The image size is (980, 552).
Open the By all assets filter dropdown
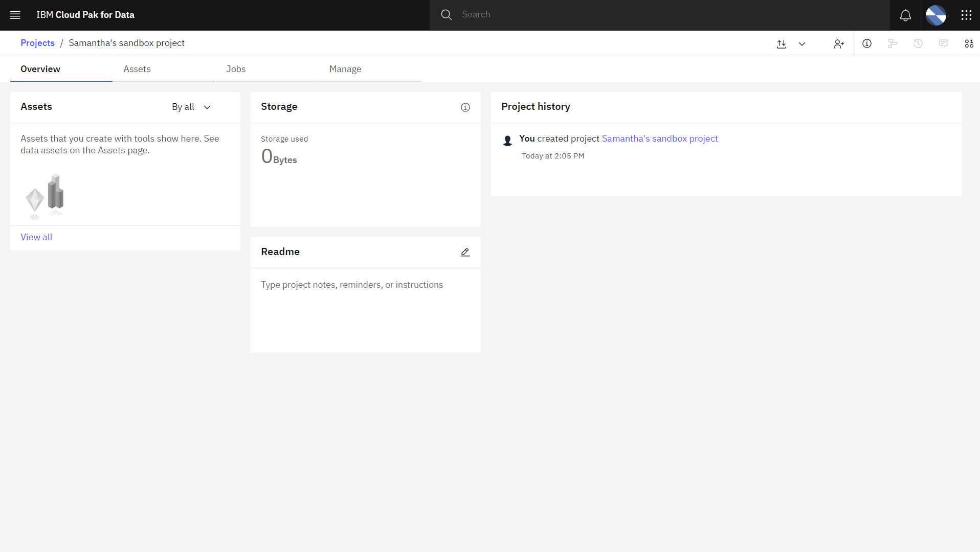pos(191,107)
